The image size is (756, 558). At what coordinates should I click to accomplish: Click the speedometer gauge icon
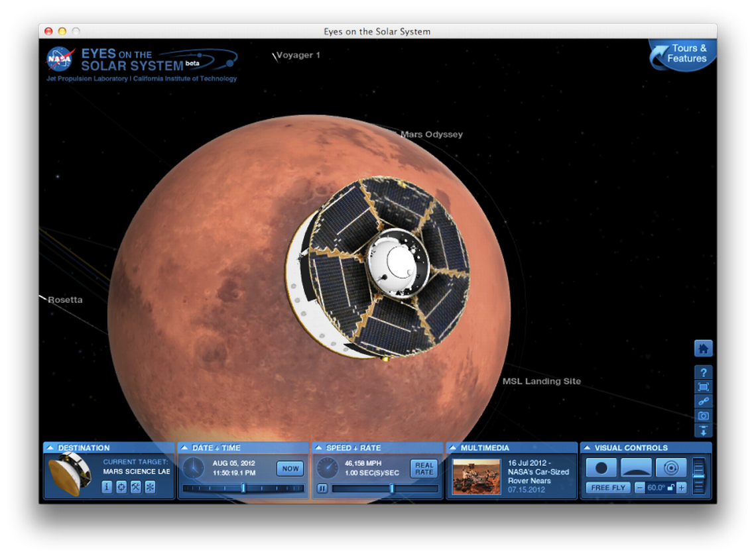click(x=328, y=468)
